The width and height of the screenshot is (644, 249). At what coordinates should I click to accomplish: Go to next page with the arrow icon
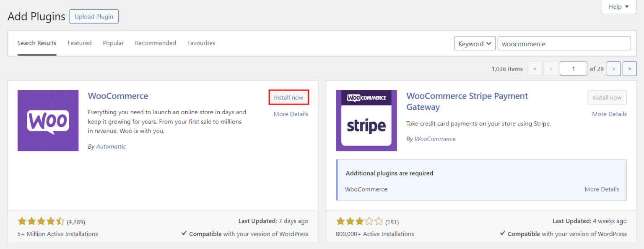[x=613, y=68]
